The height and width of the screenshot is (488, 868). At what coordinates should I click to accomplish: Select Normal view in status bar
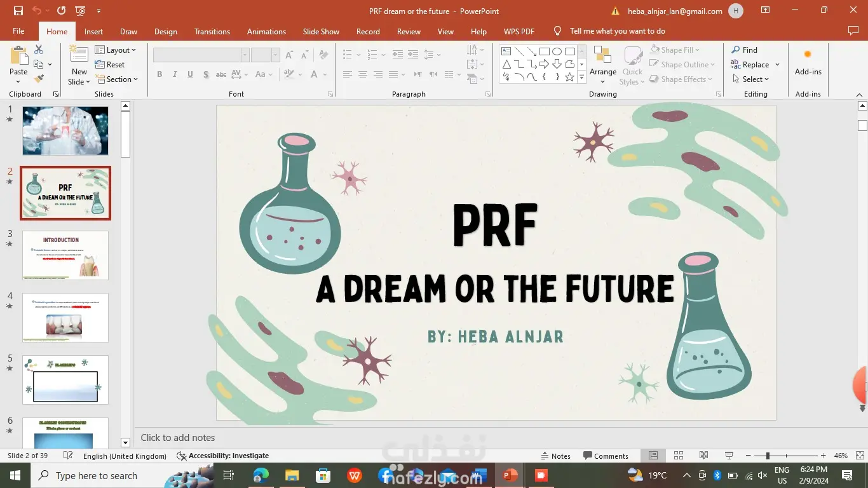pyautogui.click(x=653, y=456)
